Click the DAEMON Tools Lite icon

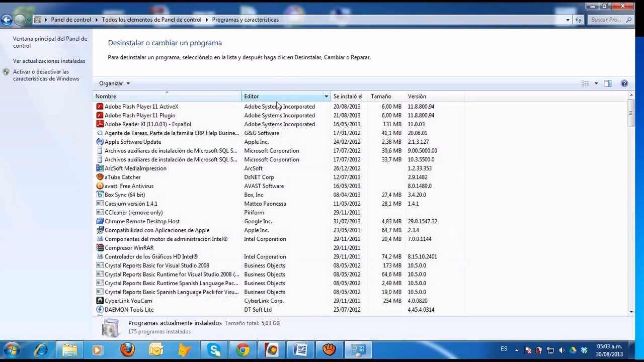pyautogui.click(x=100, y=310)
